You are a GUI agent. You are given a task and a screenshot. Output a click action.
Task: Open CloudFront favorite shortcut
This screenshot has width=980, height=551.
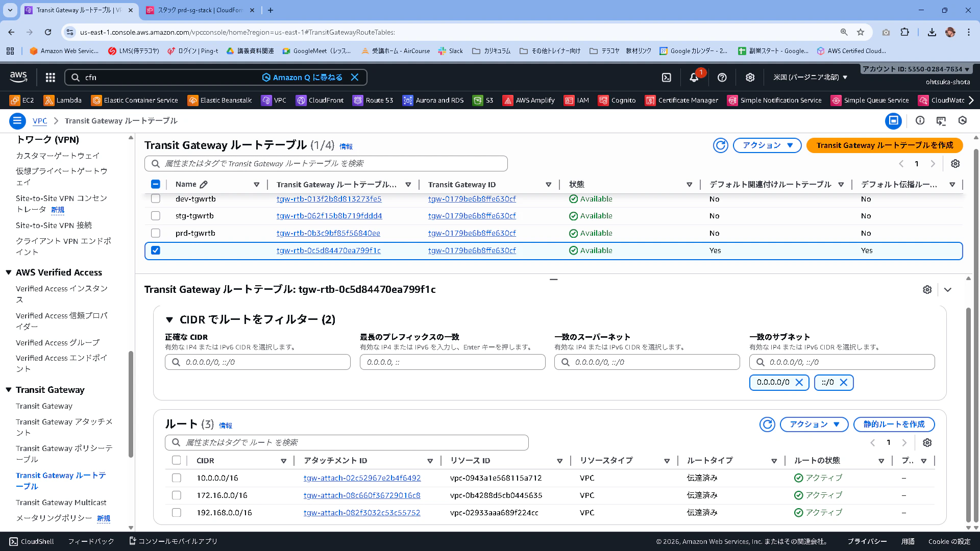320,101
